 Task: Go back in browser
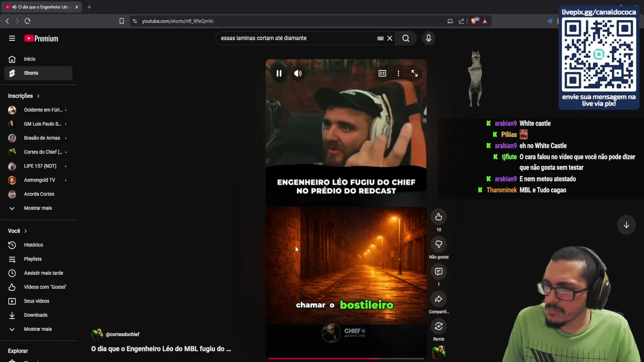[7, 21]
